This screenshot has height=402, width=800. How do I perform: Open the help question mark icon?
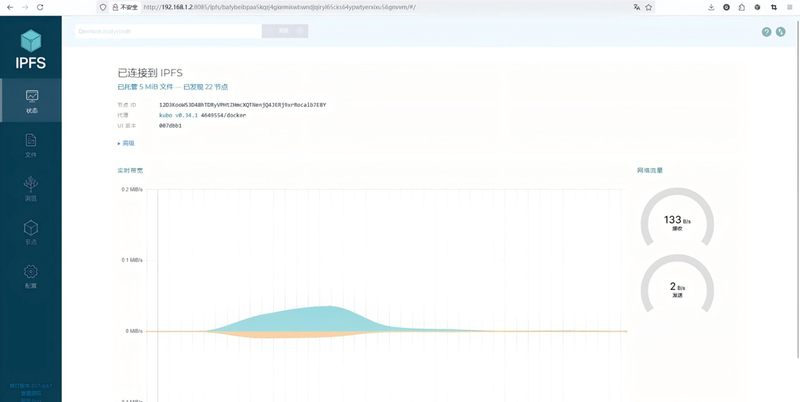[766, 32]
